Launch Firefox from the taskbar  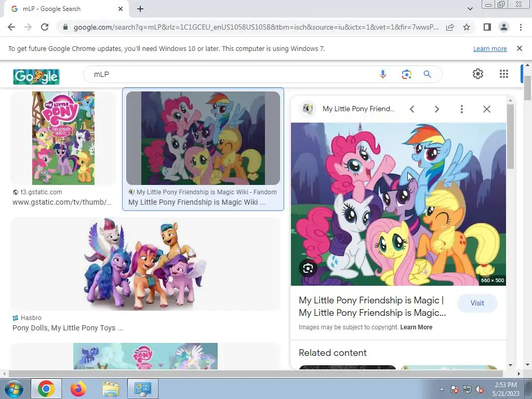point(78,389)
